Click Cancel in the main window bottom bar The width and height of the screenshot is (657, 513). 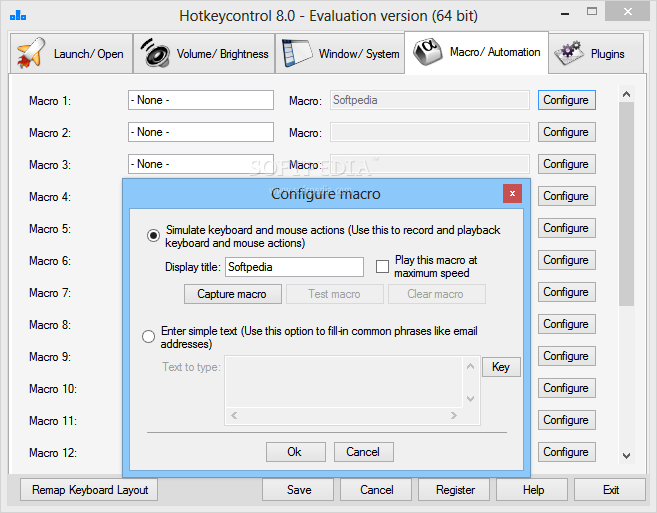click(x=376, y=490)
